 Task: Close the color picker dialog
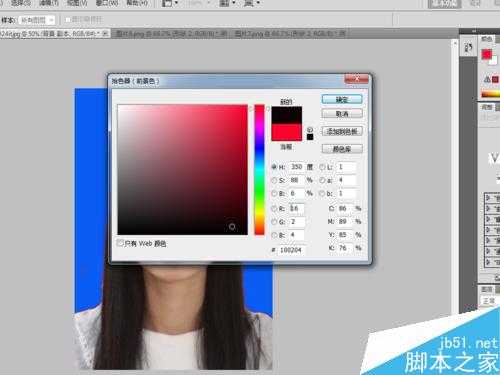[x=356, y=79]
